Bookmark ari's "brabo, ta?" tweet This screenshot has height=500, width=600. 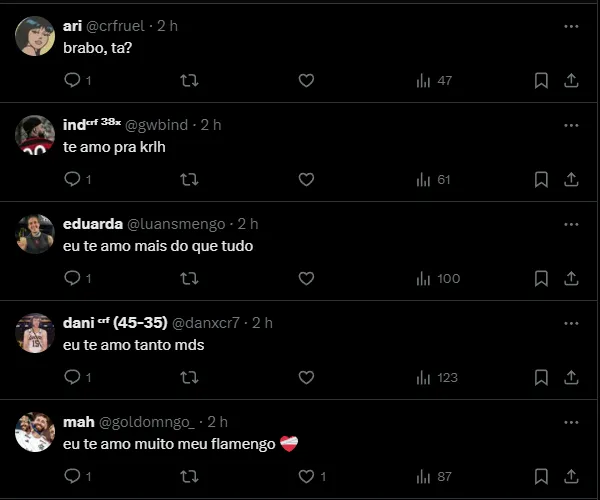coord(541,80)
